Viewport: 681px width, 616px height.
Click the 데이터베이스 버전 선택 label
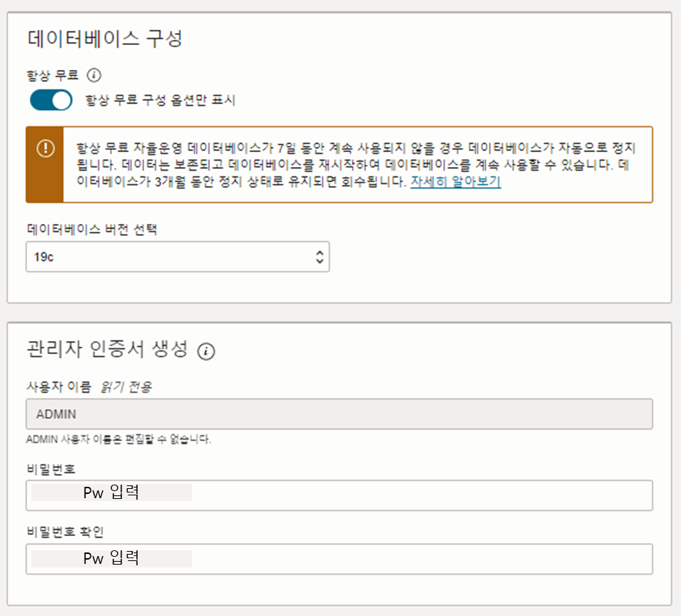(x=91, y=229)
